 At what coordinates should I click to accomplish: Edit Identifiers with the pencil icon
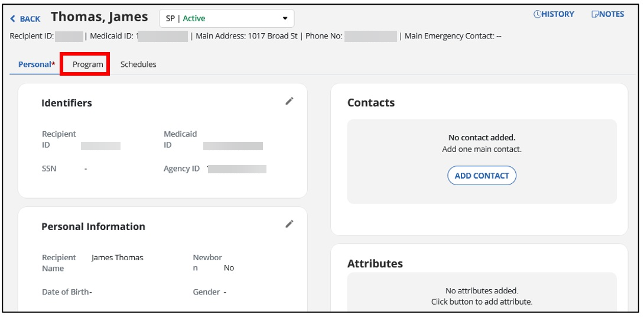point(289,101)
